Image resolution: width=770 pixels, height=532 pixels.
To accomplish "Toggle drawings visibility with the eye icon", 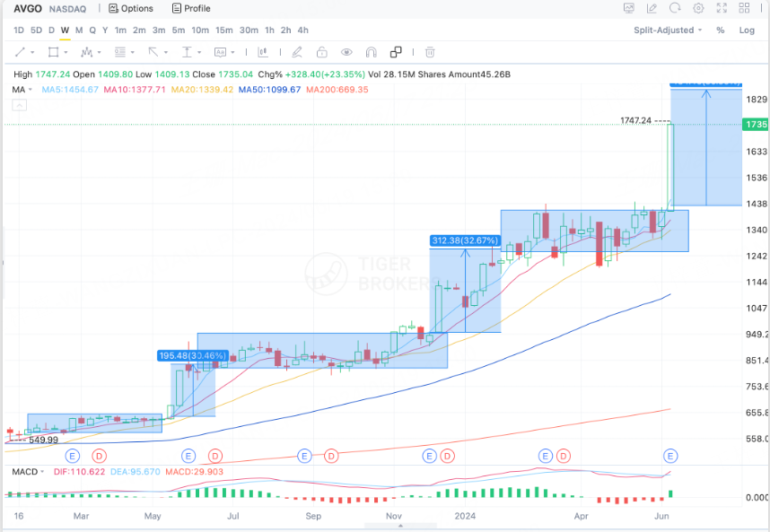I will point(346,52).
